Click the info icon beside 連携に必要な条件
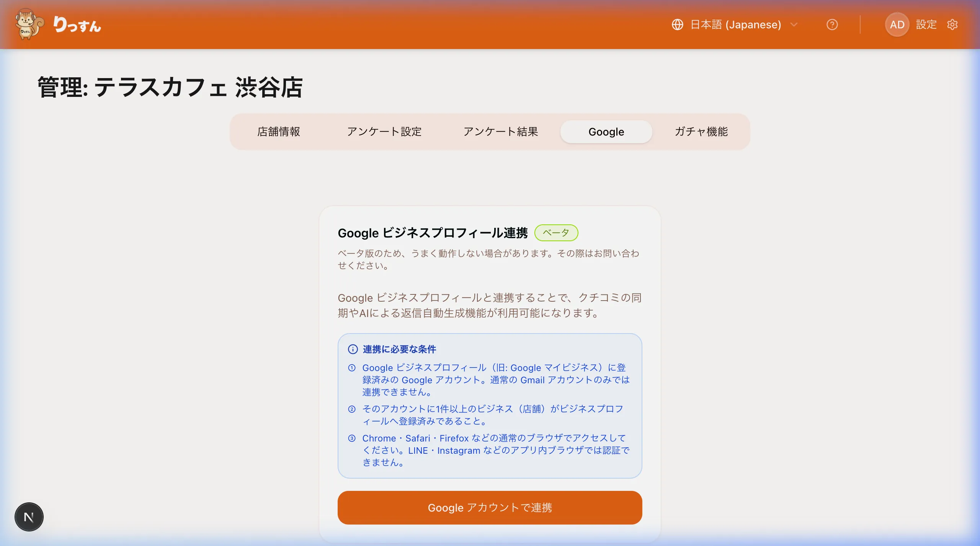The image size is (980, 546). [x=353, y=349]
